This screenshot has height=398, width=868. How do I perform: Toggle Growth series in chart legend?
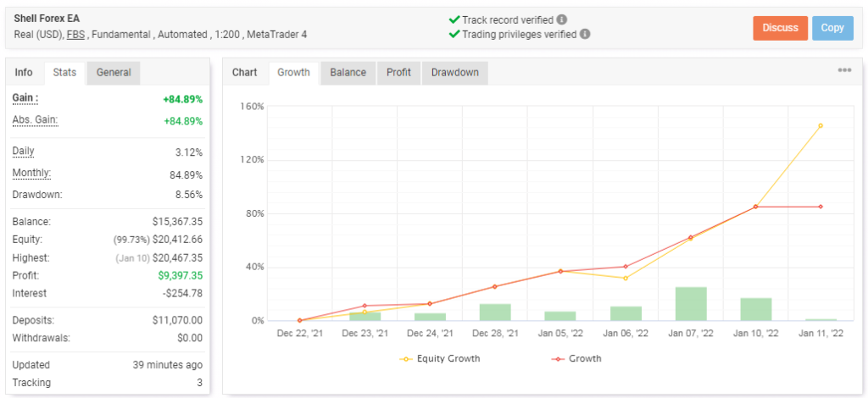(x=576, y=358)
